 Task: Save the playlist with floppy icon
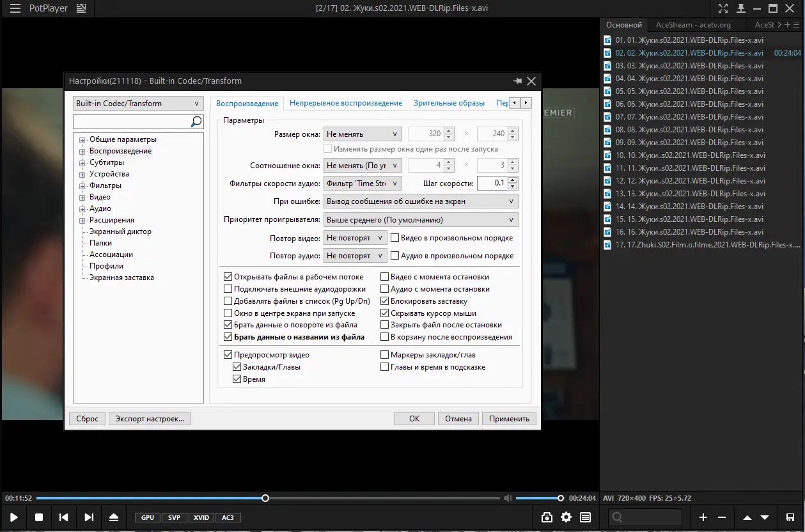coord(791,517)
